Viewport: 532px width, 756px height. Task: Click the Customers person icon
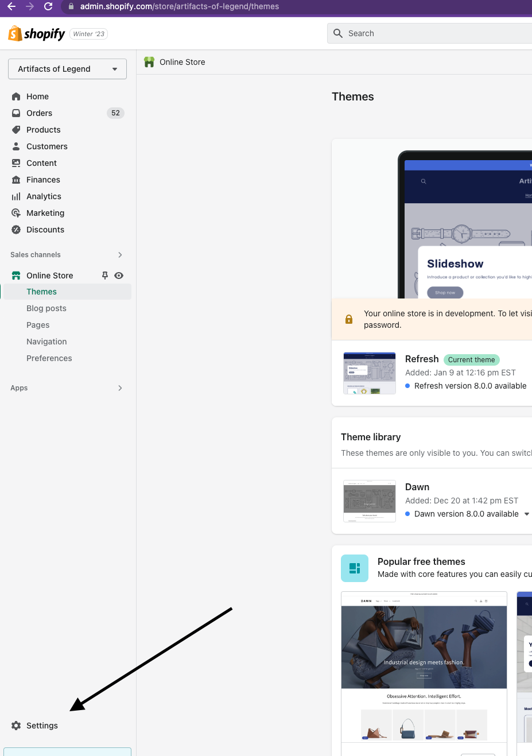coord(16,146)
